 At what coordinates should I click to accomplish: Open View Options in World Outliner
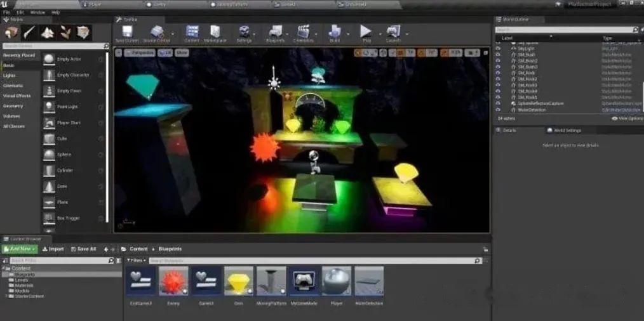627,118
